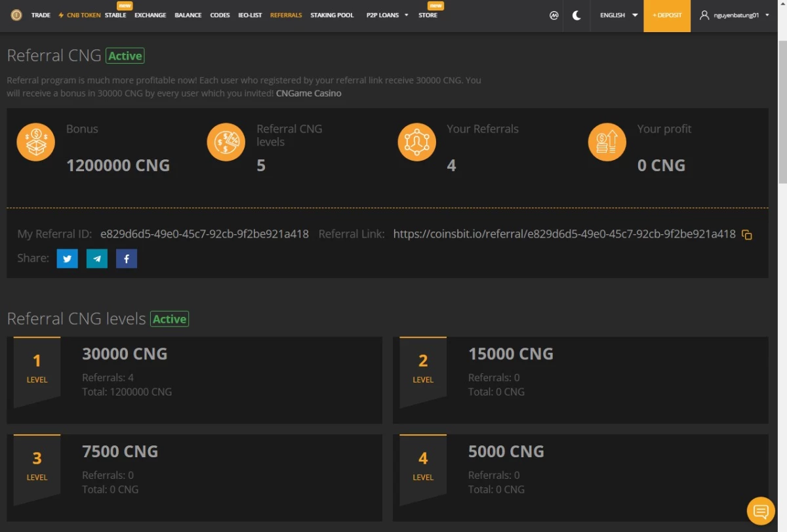
Task: Click the + DEPOSIT button
Action: (667, 15)
